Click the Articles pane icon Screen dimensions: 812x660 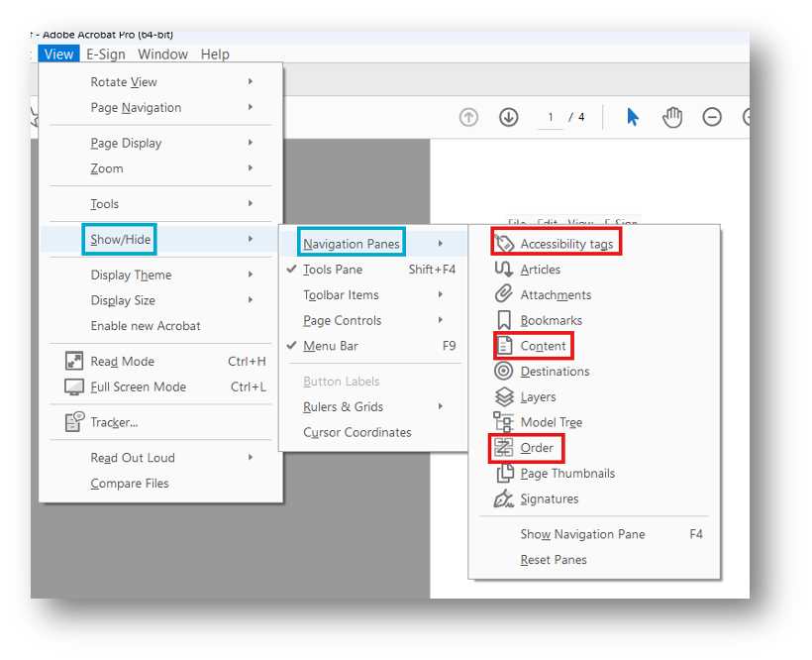pyautogui.click(x=504, y=269)
